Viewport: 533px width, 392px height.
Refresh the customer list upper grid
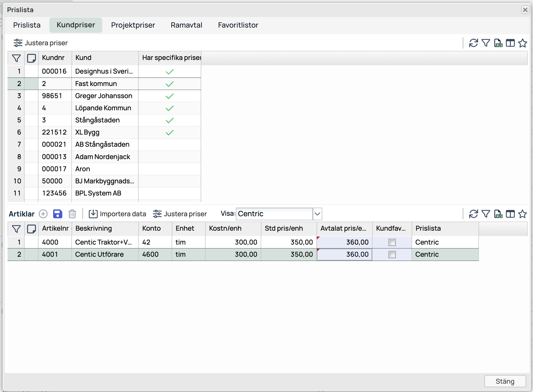pos(473,43)
